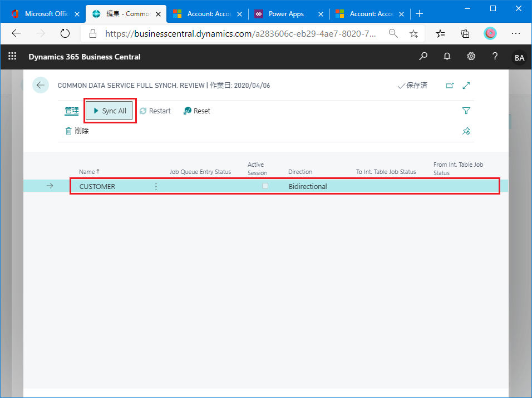This screenshot has width=532, height=398.
Task: Switch to the Power Apps browser tab
Action: pyautogui.click(x=287, y=14)
